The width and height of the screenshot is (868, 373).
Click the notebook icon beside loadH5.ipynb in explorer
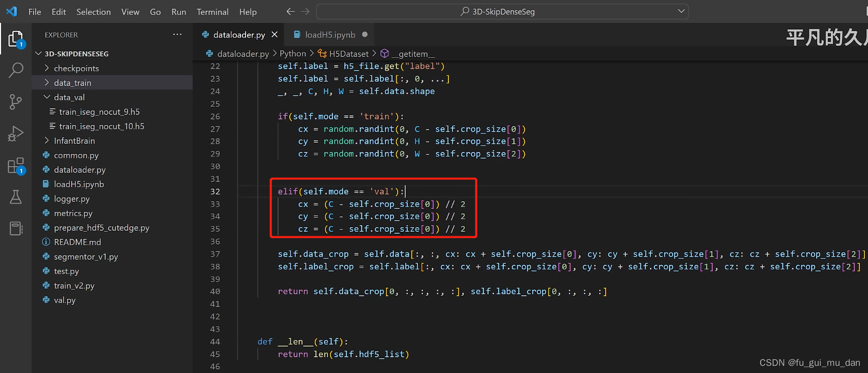point(46,184)
